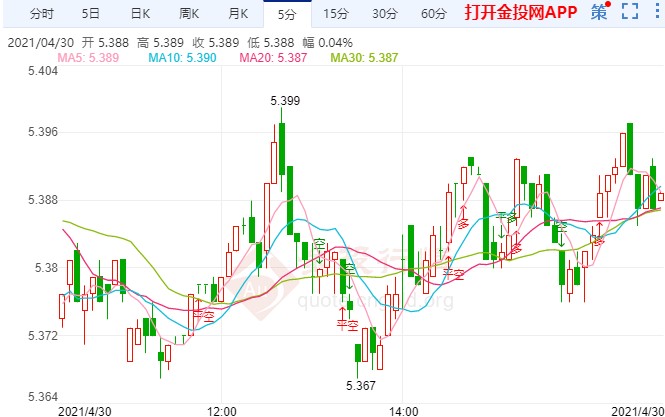Open the vertical dots menu
This screenshot has width=665, height=417.
click(x=658, y=11)
